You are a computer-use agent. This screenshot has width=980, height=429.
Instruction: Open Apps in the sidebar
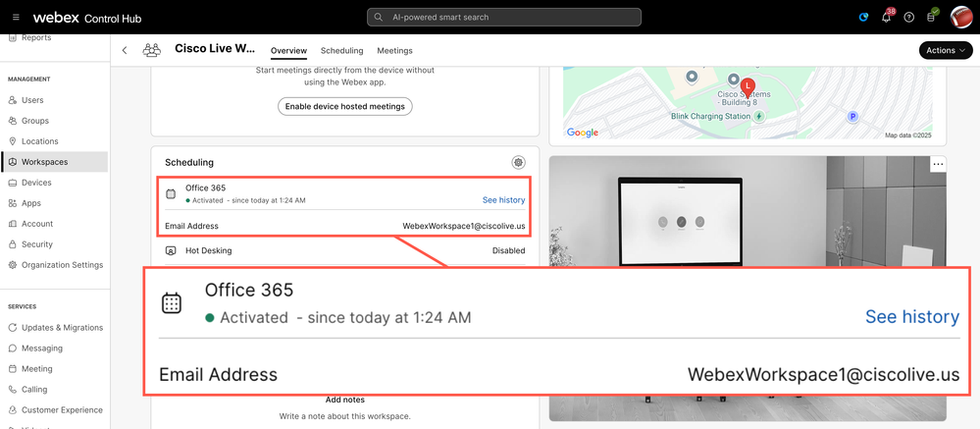31,203
